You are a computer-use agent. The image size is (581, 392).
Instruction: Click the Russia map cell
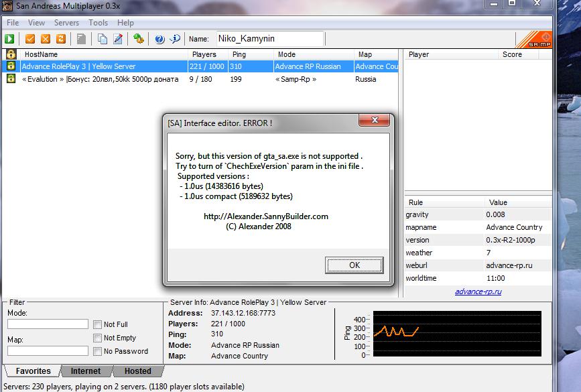coord(366,79)
